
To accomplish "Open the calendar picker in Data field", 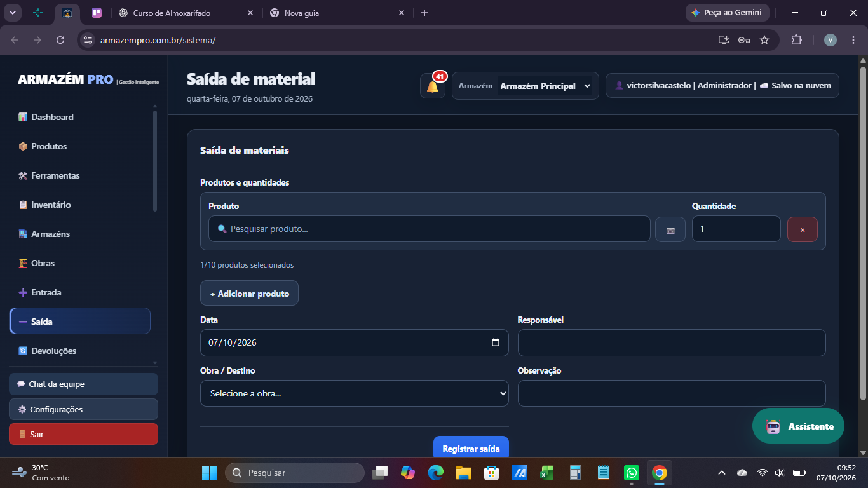I will 496,342.
